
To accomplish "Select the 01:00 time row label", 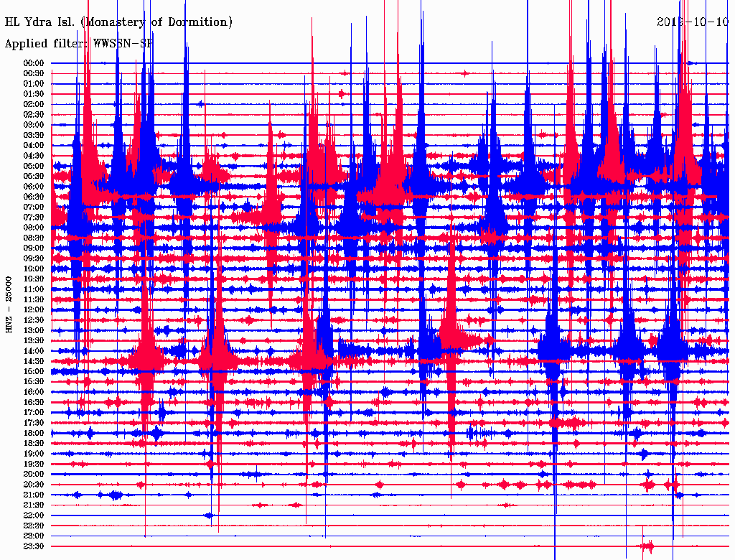I will click(x=34, y=84).
